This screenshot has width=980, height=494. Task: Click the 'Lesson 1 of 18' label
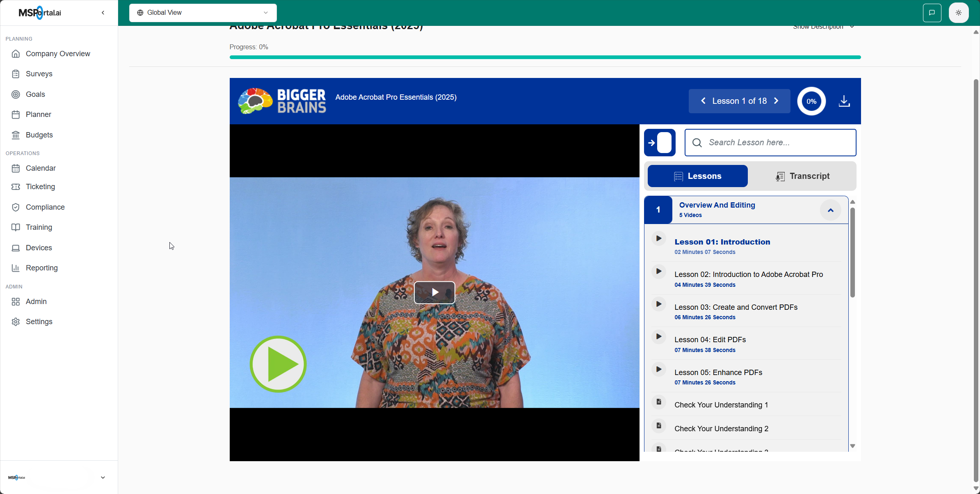(x=740, y=101)
